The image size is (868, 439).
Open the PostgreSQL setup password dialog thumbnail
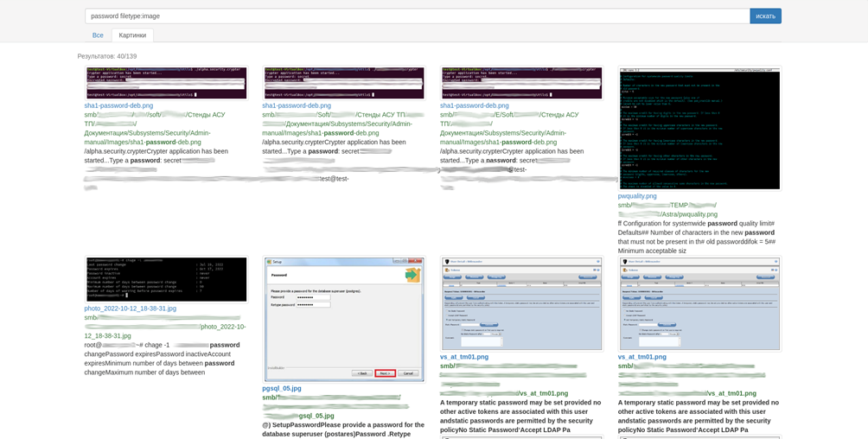(x=344, y=319)
